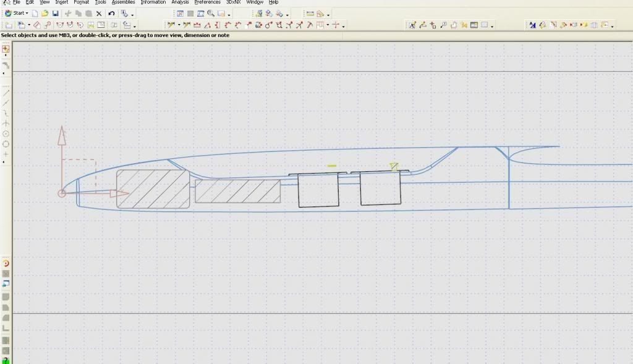Open the Information menu

click(x=153, y=2)
